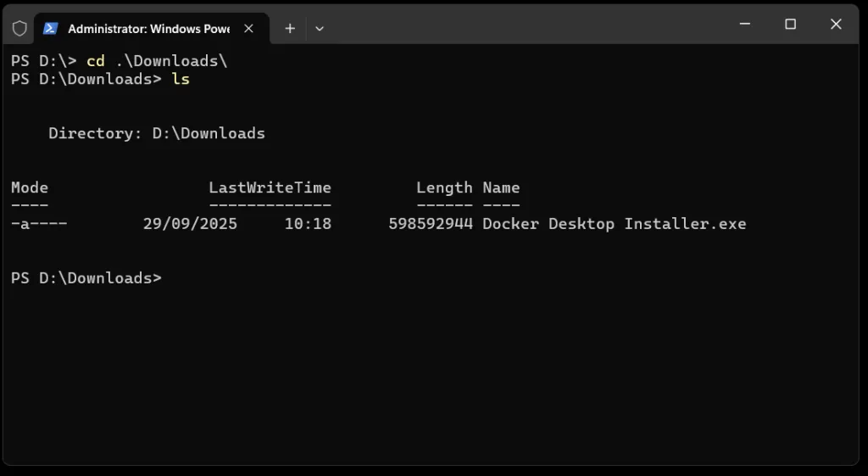The width and height of the screenshot is (868, 476).
Task: Minimize the terminal window
Action: tap(745, 24)
